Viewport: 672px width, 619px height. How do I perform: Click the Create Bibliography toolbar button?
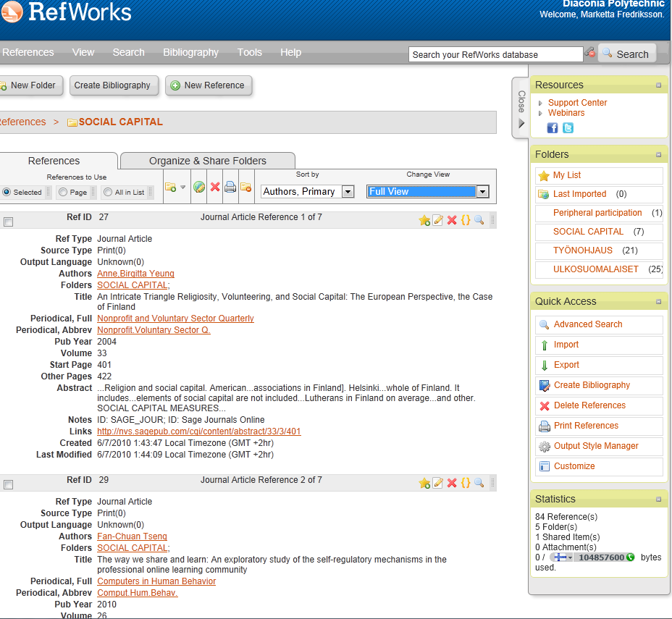point(112,85)
